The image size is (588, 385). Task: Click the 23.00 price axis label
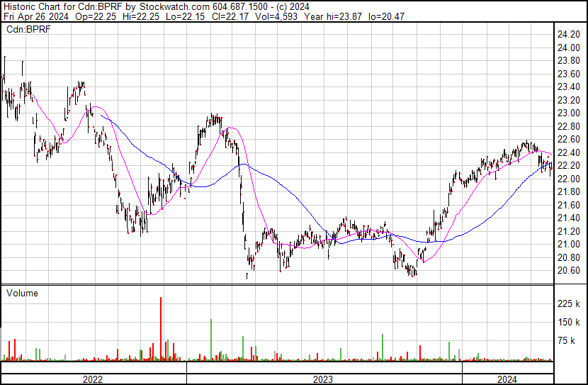(x=570, y=113)
